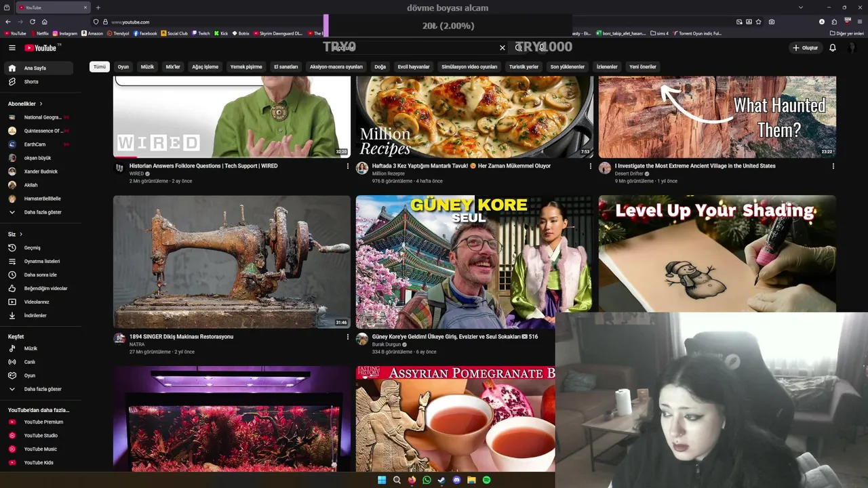Bookmark this page with the star

[758, 22]
